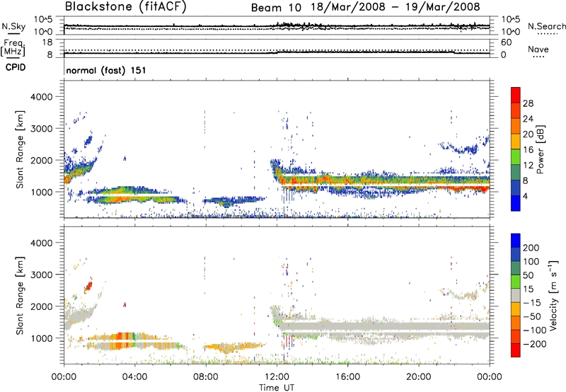Click the '-15' label on Velocity colorbar
Screen dimensions: 566x392
point(532,303)
